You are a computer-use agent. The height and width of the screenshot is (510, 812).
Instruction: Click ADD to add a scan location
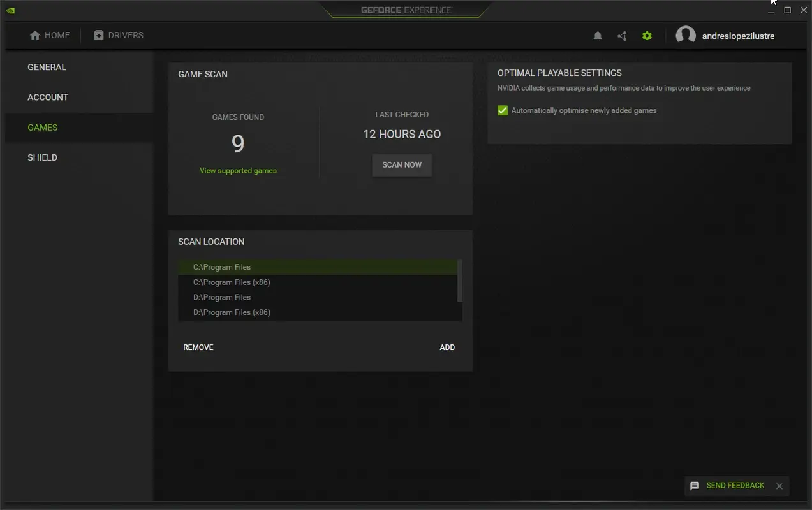[447, 347]
